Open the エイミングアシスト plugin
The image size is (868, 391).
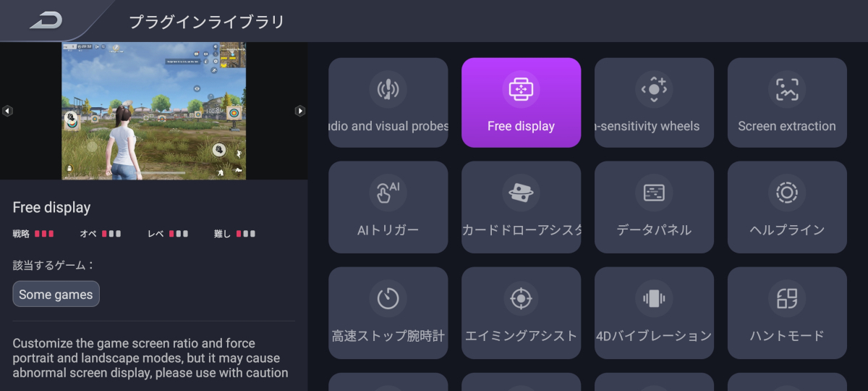pos(521,313)
